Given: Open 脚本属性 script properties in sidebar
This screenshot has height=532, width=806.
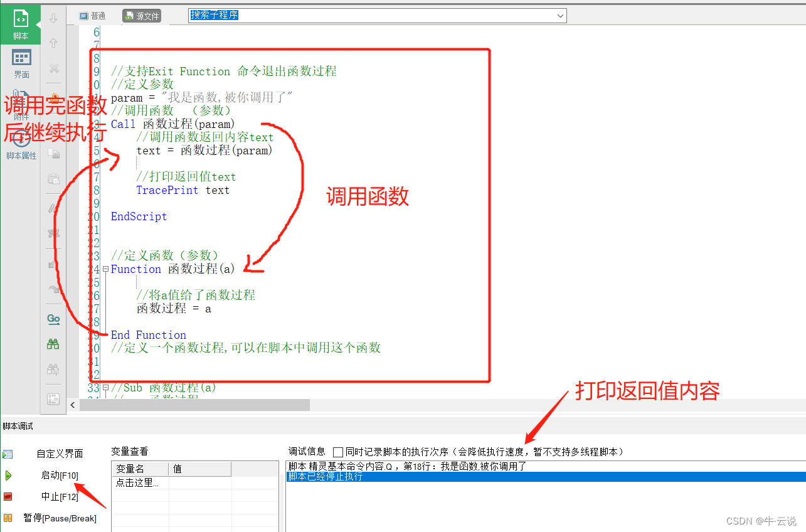Looking at the screenshot, I should [21, 146].
